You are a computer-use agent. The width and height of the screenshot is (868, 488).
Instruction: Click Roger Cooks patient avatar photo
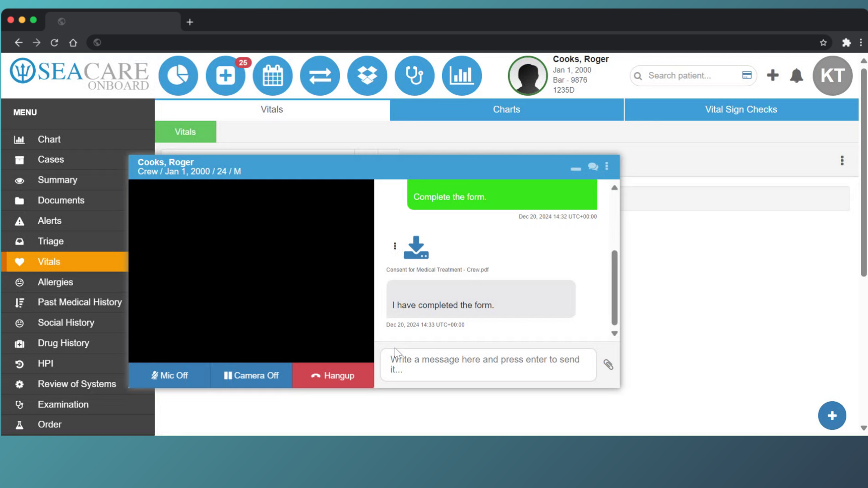[528, 75]
